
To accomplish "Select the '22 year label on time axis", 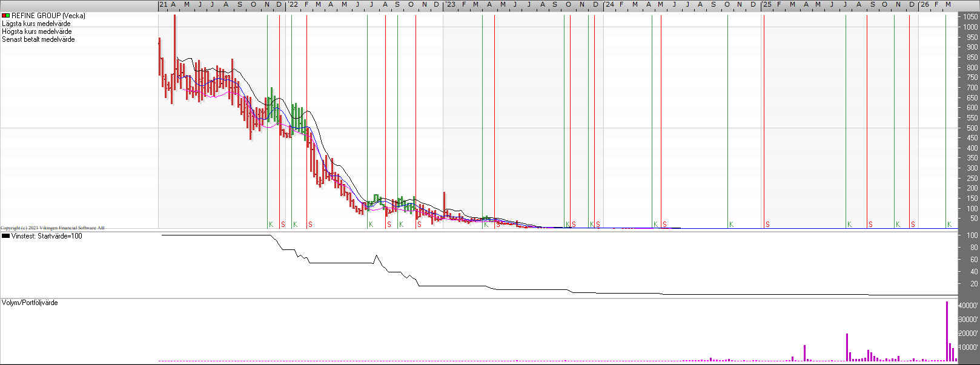I will pos(292,4).
